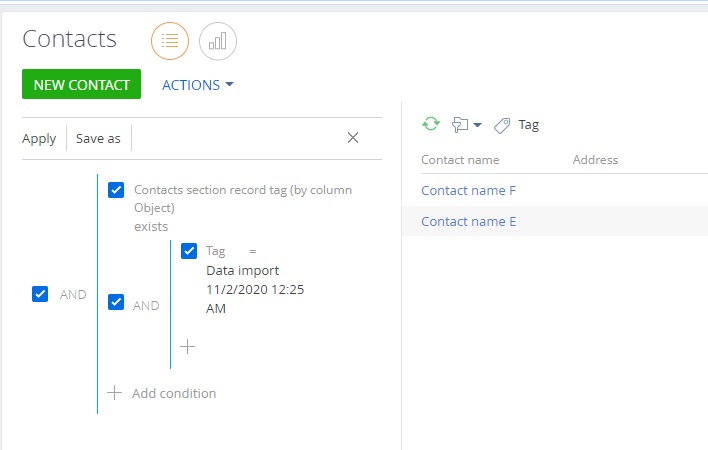Image resolution: width=708 pixels, height=450 pixels.
Task: Click the 'Tag' column in condition
Action: tap(216, 251)
